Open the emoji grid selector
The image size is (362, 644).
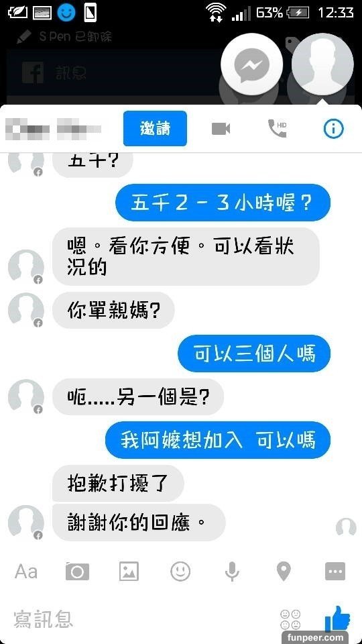(290, 619)
